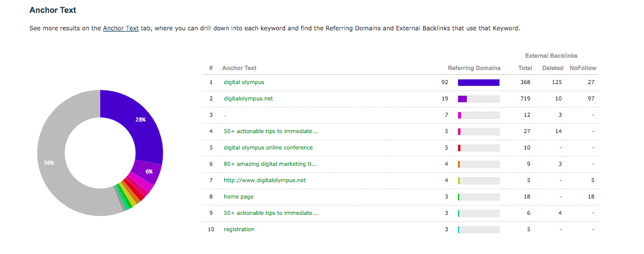The image size is (644, 254).
Task: Click the '27' NoFollow value in row 1
Action: (591, 82)
